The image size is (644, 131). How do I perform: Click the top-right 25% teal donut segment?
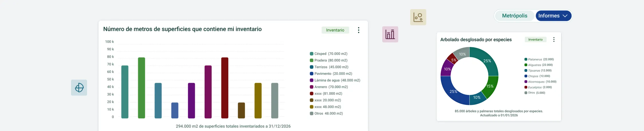[x=487, y=61]
